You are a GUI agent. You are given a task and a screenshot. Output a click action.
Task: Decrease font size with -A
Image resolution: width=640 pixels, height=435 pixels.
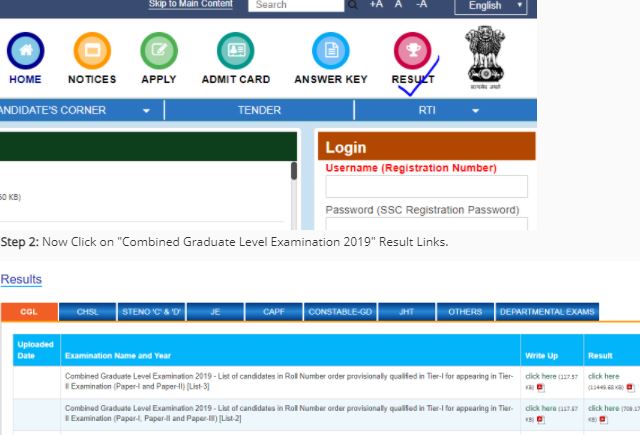click(422, 4)
